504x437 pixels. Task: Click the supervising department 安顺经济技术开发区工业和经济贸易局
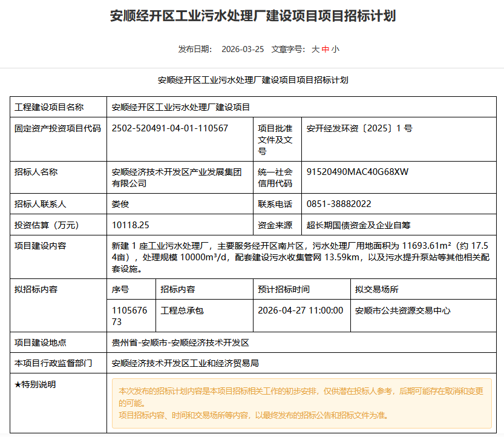coord(185,363)
